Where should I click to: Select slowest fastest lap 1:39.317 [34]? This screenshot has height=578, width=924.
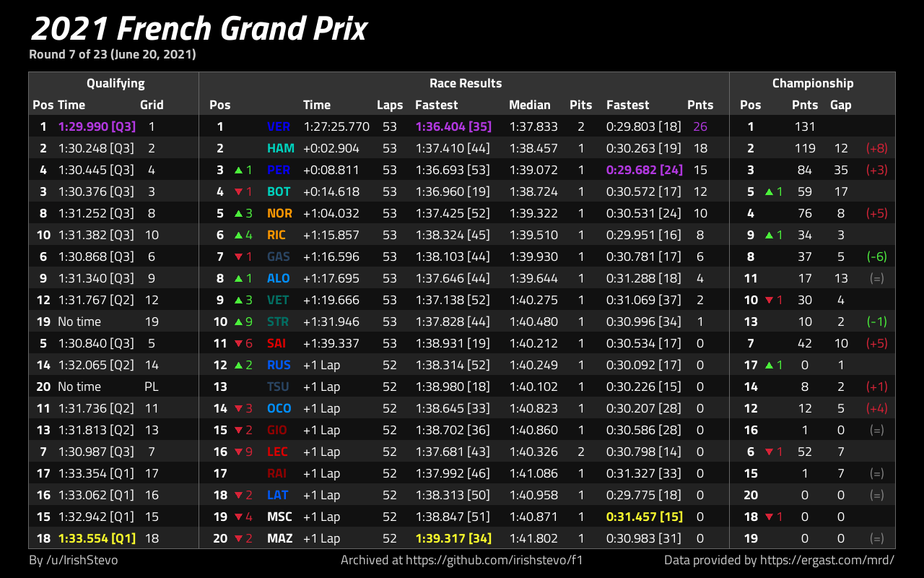pyautogui.click(x=453, y=538)
